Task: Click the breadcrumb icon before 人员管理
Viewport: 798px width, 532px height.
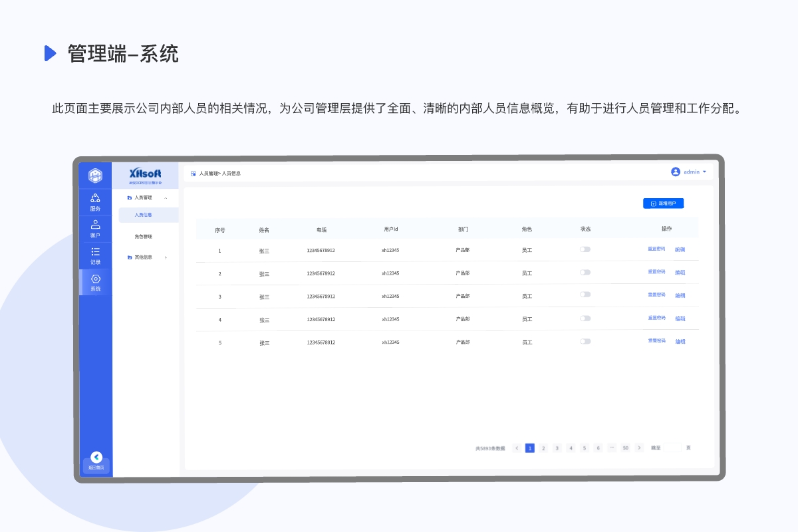Action: (194, 174)
